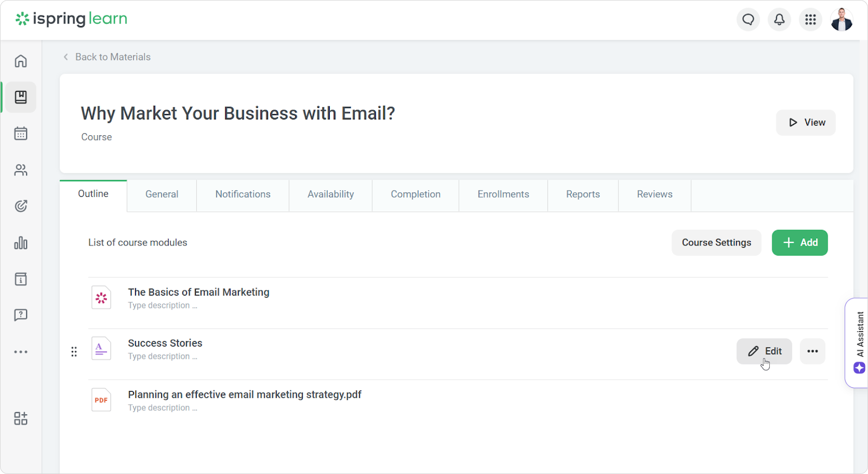Click the Course Settings button
This screenshot has width=868, height=474.
[716, 243]
